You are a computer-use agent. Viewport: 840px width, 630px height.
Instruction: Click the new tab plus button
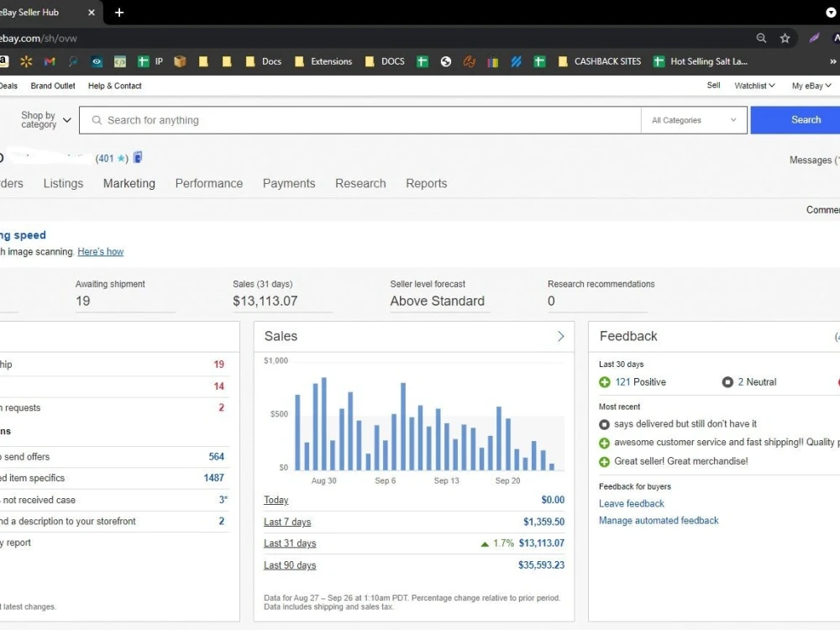coord(119,13)
